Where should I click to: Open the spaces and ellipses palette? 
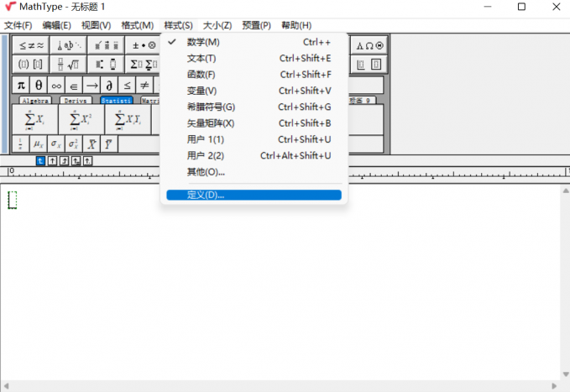pyautogui.click(x=68, y=45)
